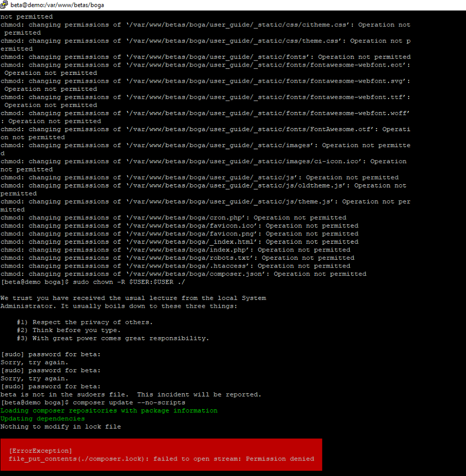Click the PuTTY icon in title bar
This screenshot has height=476, width=466.
click(5, 5)
